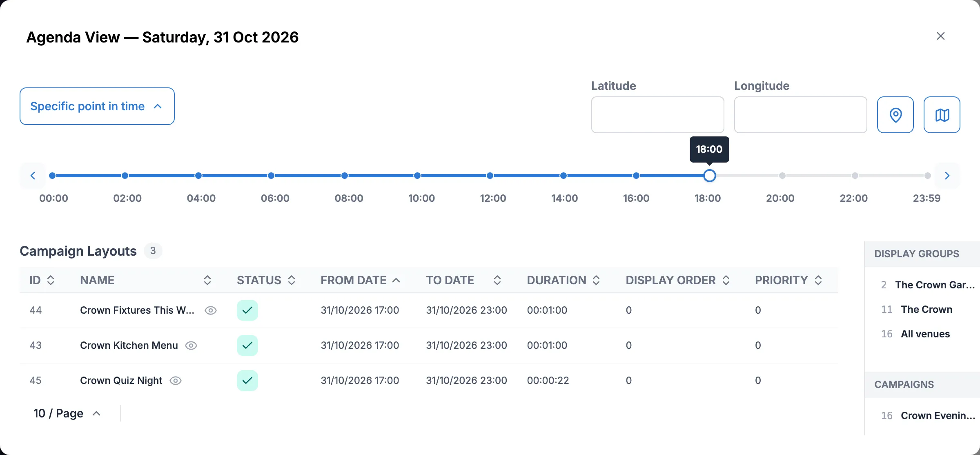Viewport: 980px width, 455px height.
Task: Open the Specific point in time dropdown
Action: (x=97, y=106)
